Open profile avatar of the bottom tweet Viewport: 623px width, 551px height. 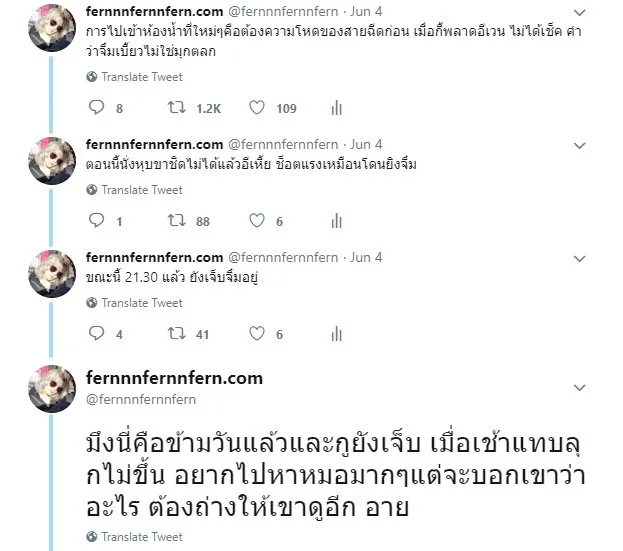52,389
